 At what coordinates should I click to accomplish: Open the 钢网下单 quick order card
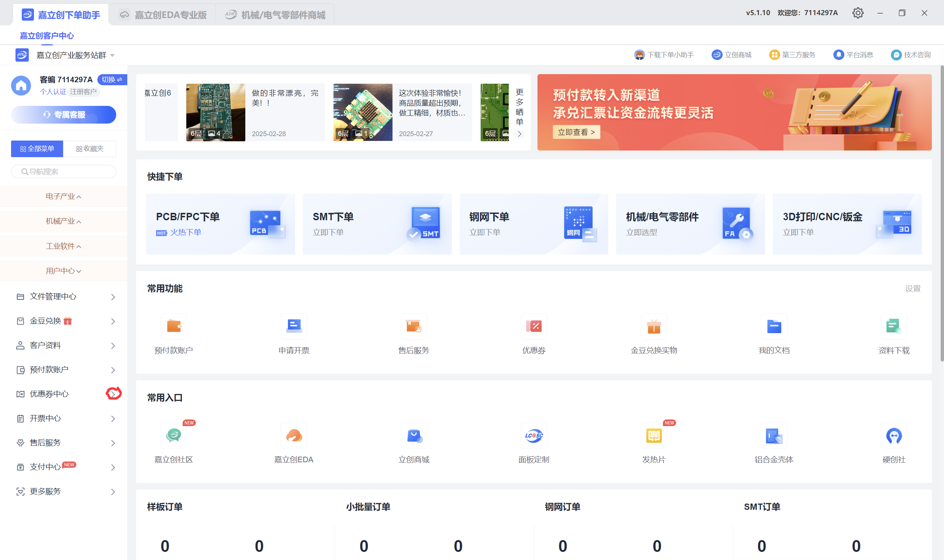[x=533, y=224]
